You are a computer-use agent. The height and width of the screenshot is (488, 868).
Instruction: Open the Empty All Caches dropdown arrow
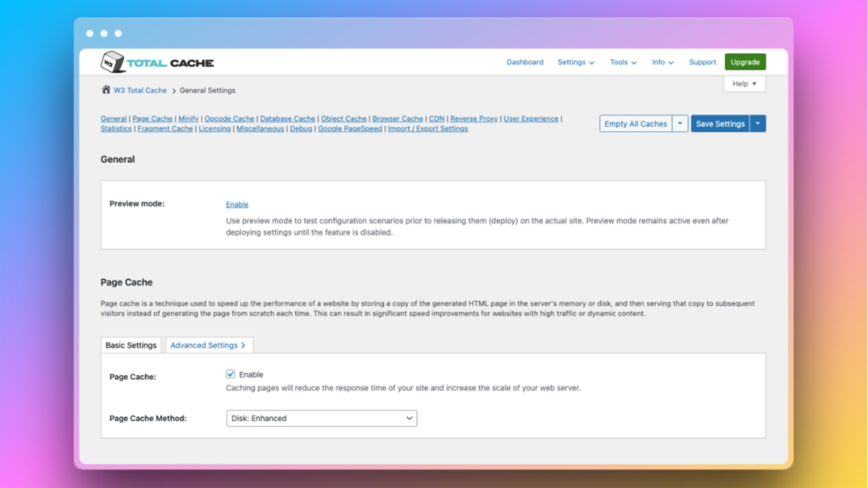pos(680,124)
